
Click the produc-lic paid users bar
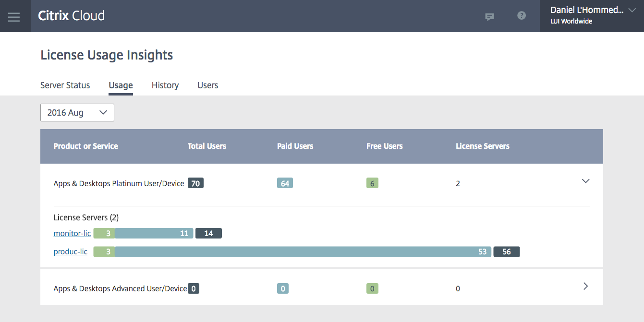[x=303, y=252]
